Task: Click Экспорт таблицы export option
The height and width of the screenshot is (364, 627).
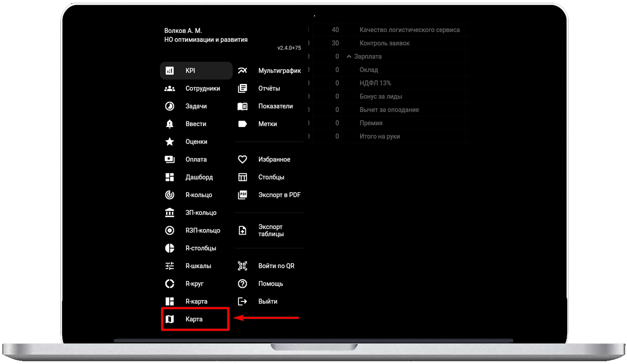Action: click(x=271, y=230)
